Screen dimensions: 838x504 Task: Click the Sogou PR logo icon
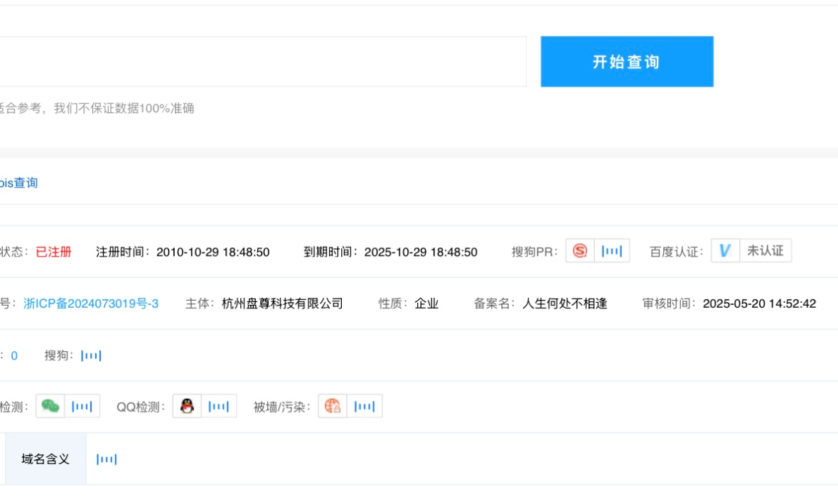[x=580, y=251]
